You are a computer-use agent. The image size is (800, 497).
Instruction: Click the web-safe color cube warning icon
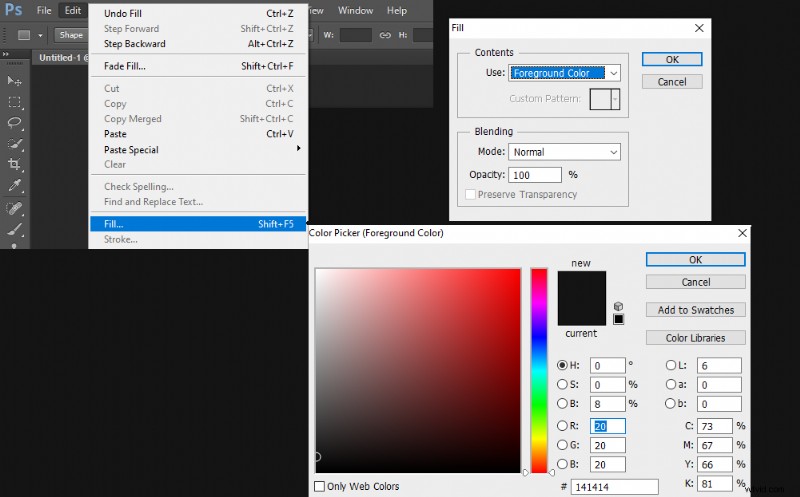coord(618,306)
